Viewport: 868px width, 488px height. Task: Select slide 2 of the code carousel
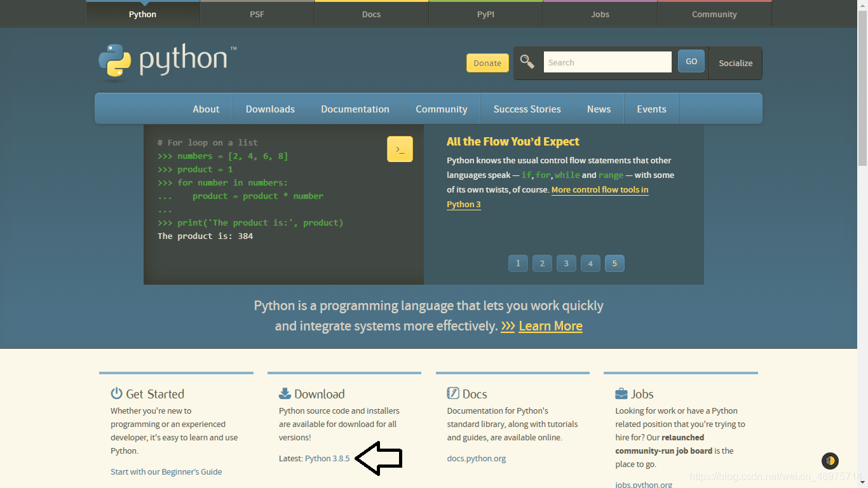tap(542, 263)
